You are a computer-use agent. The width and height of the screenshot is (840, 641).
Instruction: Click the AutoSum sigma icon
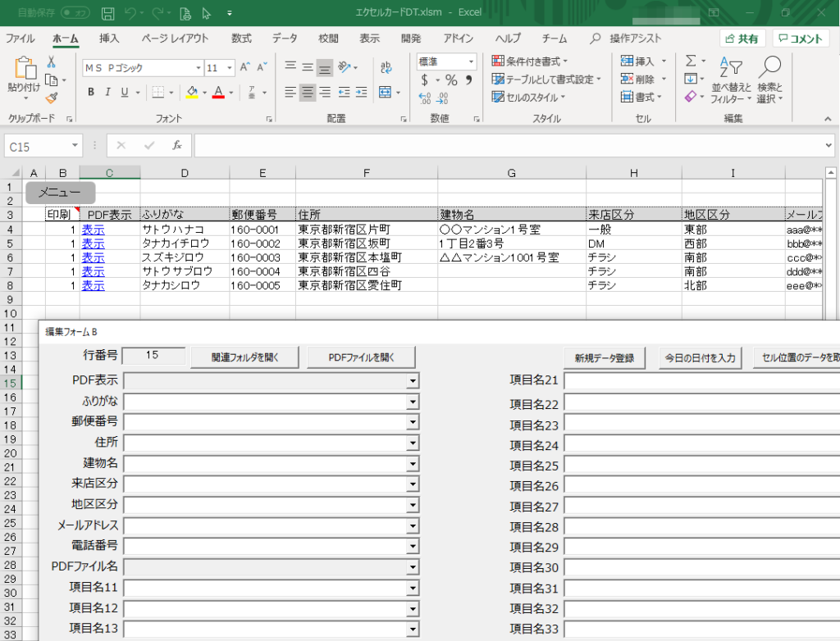691,61
